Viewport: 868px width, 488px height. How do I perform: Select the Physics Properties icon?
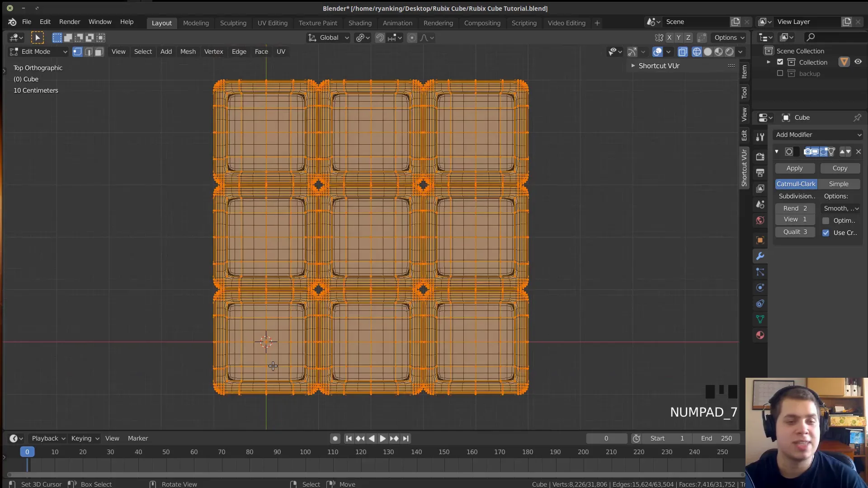(x=760, y=287)
